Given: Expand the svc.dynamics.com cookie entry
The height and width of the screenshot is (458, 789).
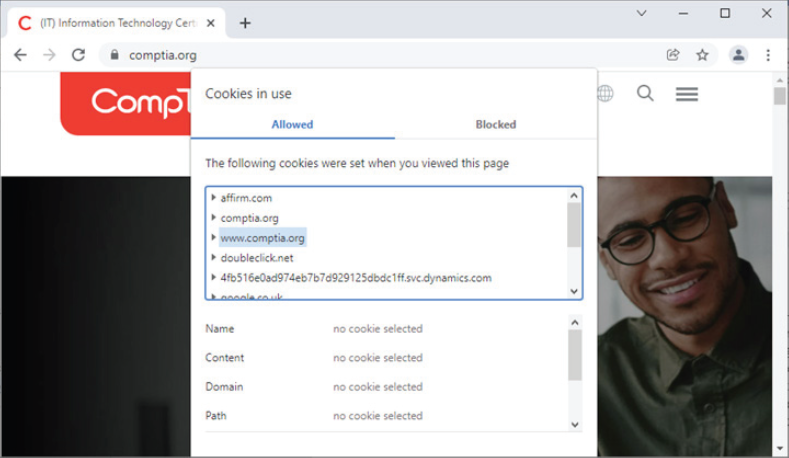Looking at the screenshot, I should click(x=213, y=277).
